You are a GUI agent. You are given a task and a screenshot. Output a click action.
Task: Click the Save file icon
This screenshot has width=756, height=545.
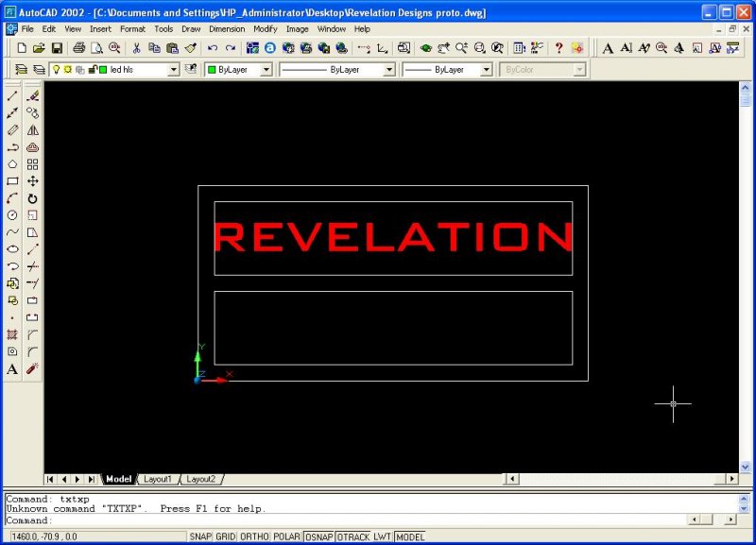point(57,48)
